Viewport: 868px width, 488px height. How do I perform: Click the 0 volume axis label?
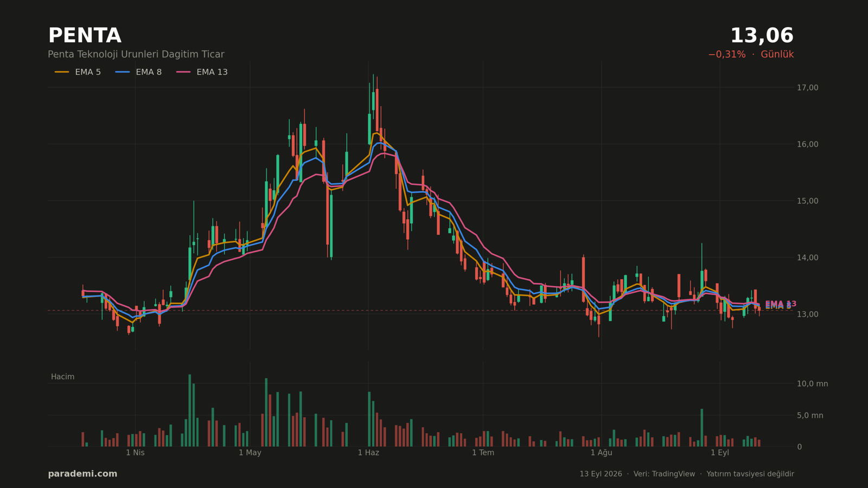click(x=799, y=447)
